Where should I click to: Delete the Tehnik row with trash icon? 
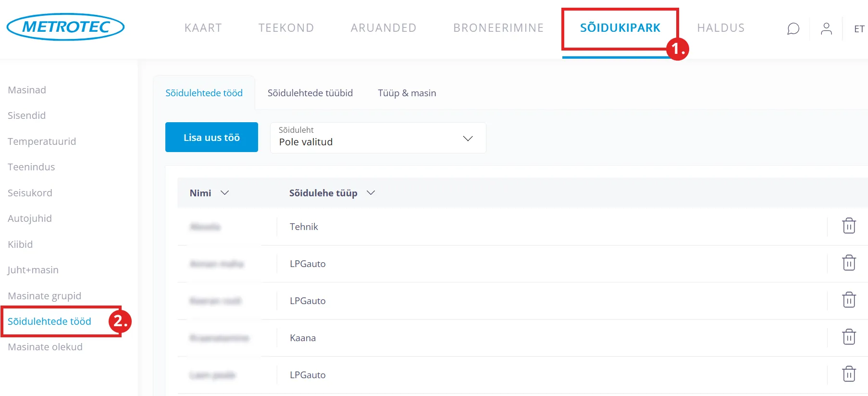click(x=849, y=226)
